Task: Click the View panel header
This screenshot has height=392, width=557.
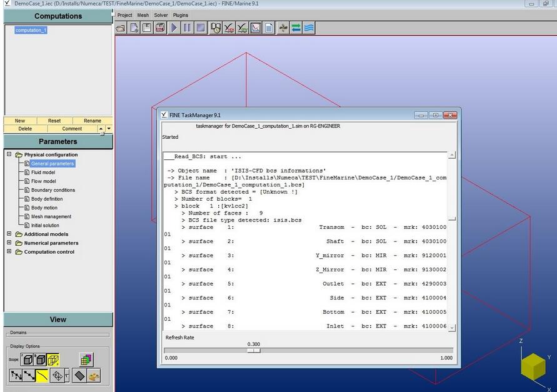Action: click(58, 319)
